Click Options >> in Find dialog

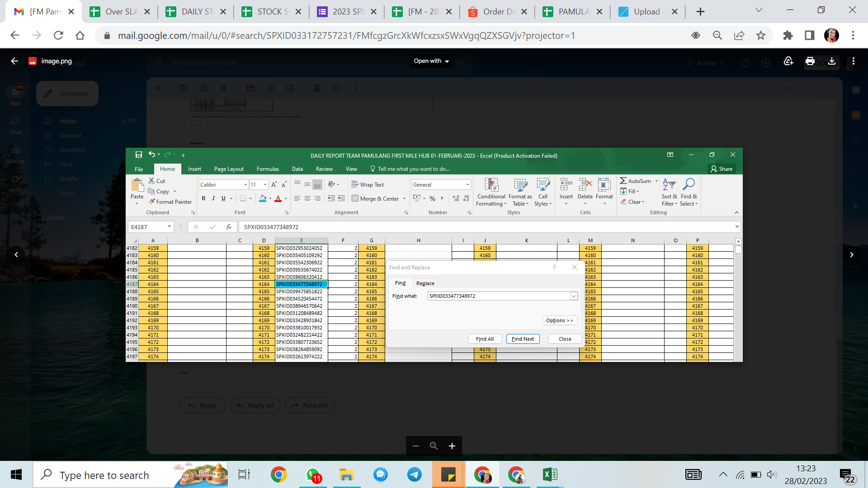point(560,320)
